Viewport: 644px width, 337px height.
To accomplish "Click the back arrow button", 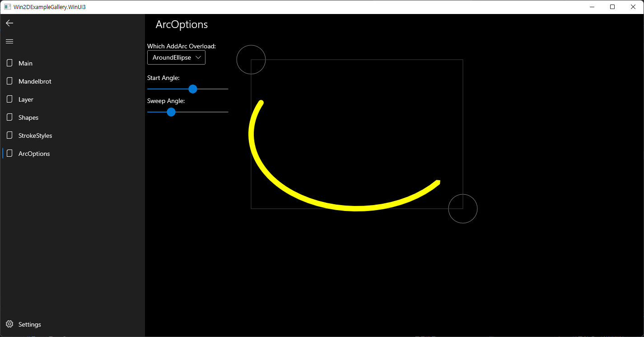I will point(9,23).
